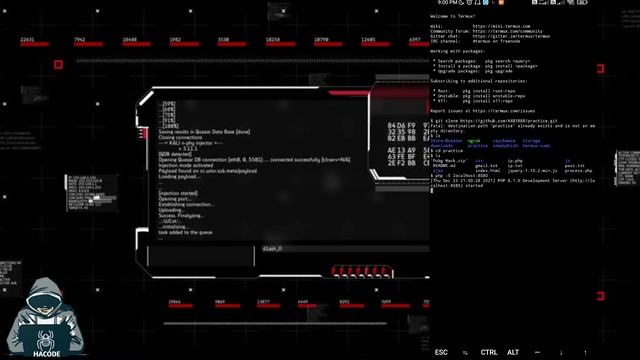Image resolution: width=640 pixels, height=360 pixels.
Task: Select 'pkg install x11-repo' text
Action: [x=487, y=101]
